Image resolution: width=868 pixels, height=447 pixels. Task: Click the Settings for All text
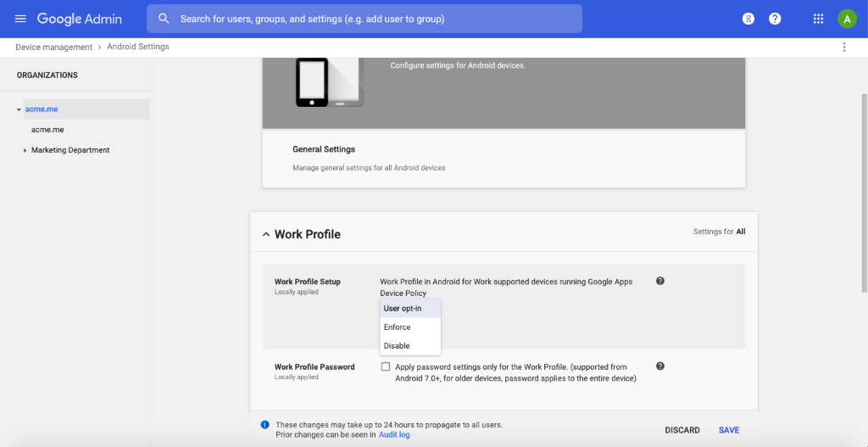click(719, 232)
